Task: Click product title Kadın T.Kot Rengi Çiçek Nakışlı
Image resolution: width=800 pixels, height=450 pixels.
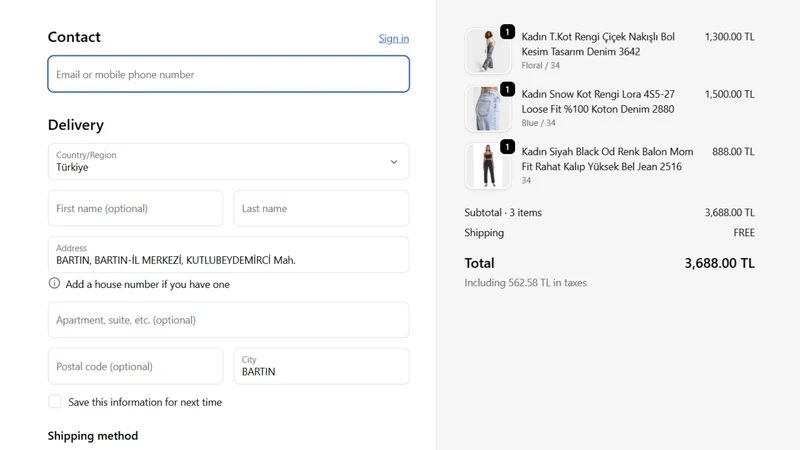Action: coord(598,44)
